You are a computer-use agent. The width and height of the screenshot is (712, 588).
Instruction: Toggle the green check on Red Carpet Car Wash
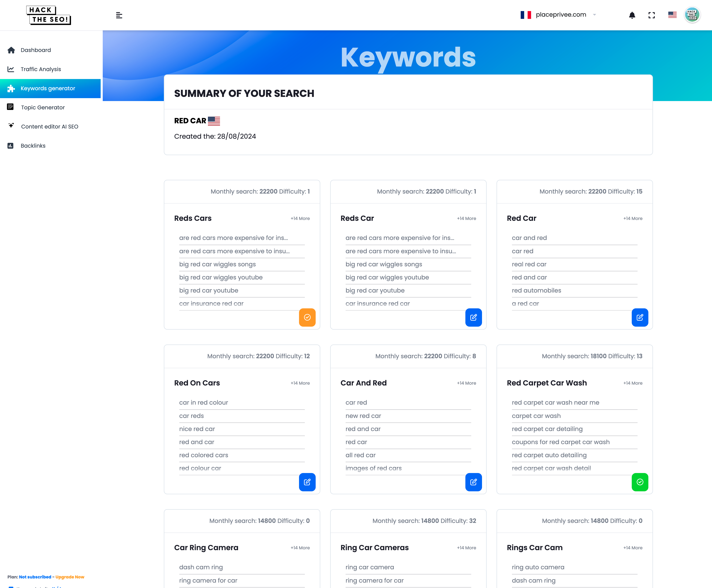coord(639,482)
